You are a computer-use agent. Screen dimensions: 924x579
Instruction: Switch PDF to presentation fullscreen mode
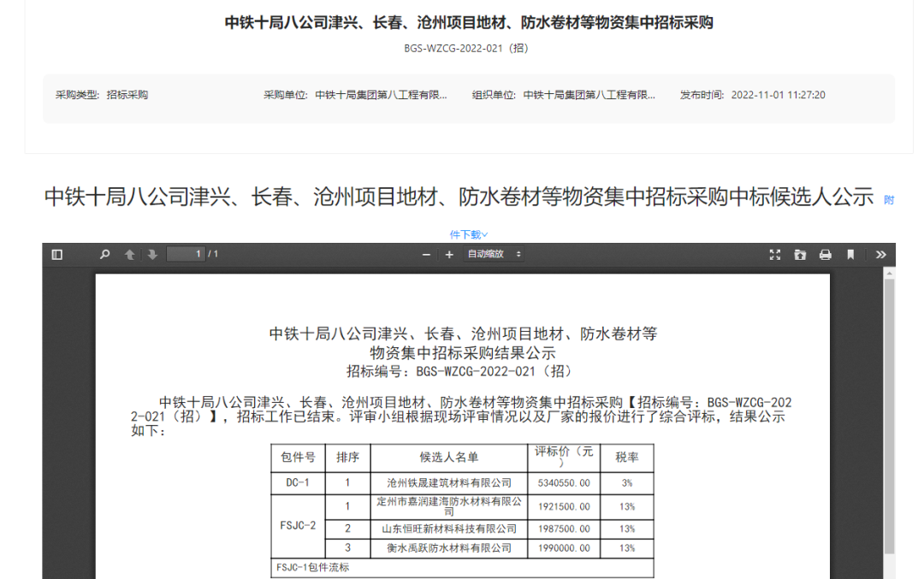tap(775, 254)
